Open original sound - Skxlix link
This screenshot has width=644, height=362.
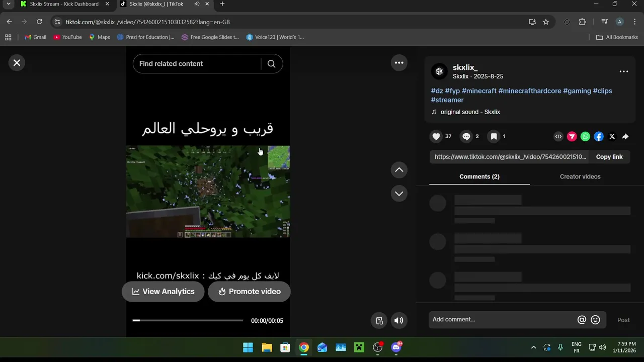point(470,112)
